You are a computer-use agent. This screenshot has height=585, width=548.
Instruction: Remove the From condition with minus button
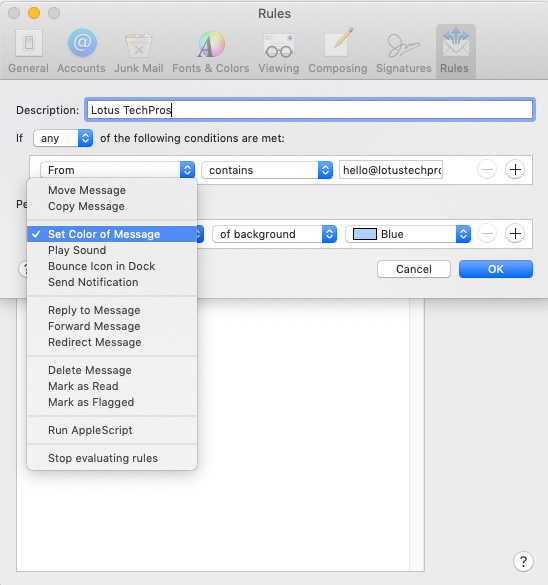coord(487,170)
